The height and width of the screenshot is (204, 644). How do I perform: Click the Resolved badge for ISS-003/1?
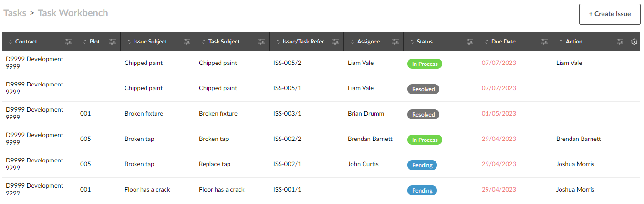423,115
